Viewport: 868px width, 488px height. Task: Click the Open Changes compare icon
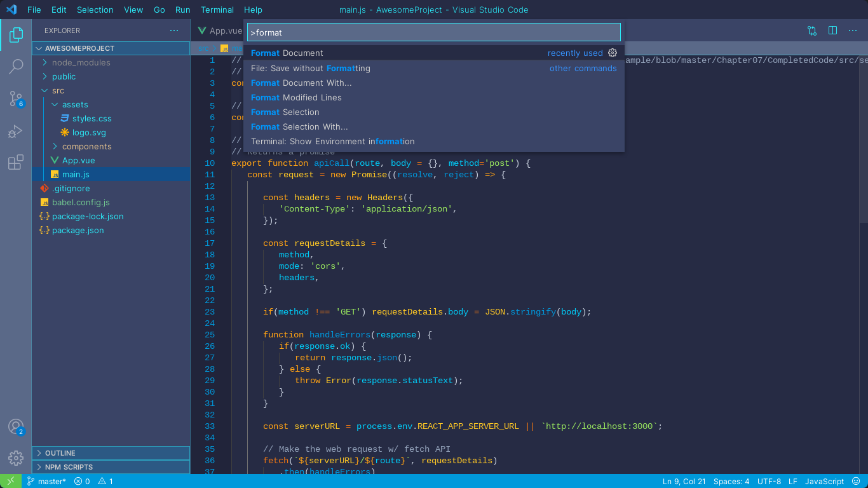pyautogui.click(x=812, y=30)
